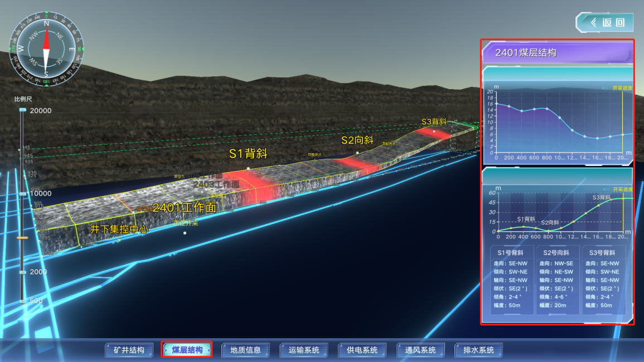
Task: Show the 排水系统 tab
Action: [478, 350]
